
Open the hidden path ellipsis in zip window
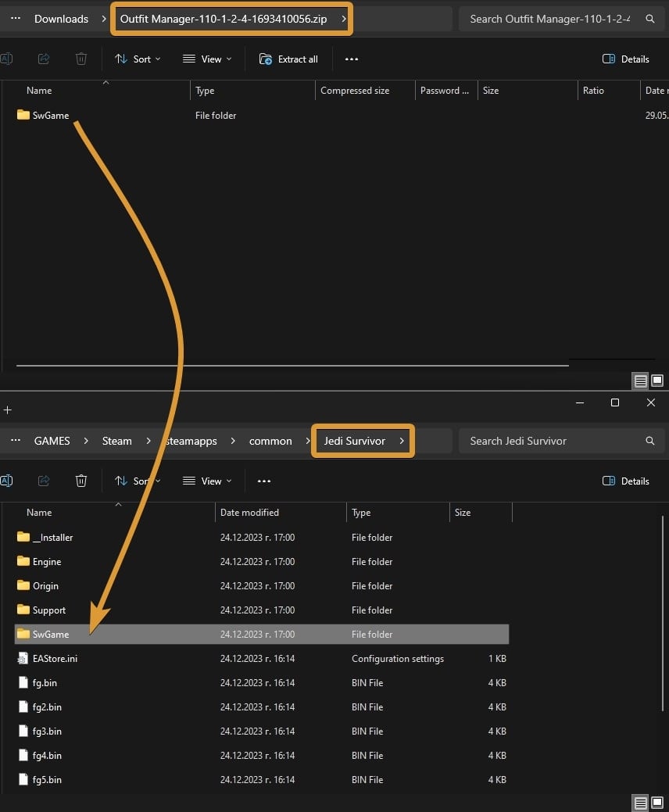pos(16,18)
